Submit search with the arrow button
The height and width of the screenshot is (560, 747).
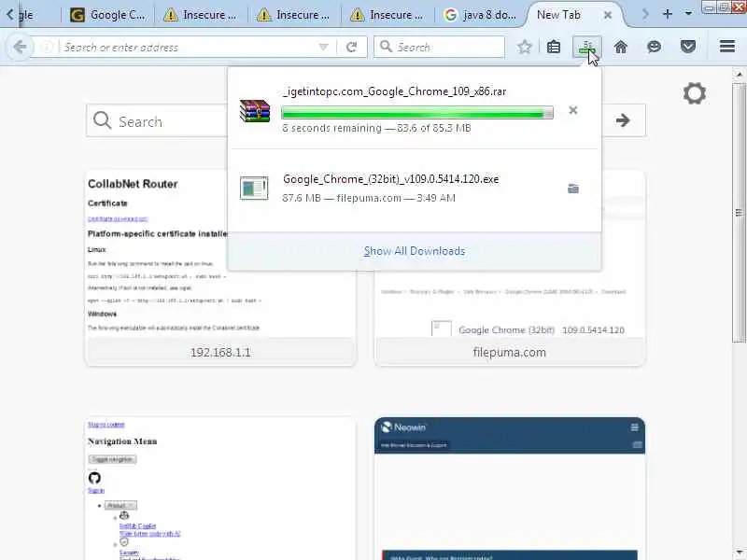tap(623, 120)
